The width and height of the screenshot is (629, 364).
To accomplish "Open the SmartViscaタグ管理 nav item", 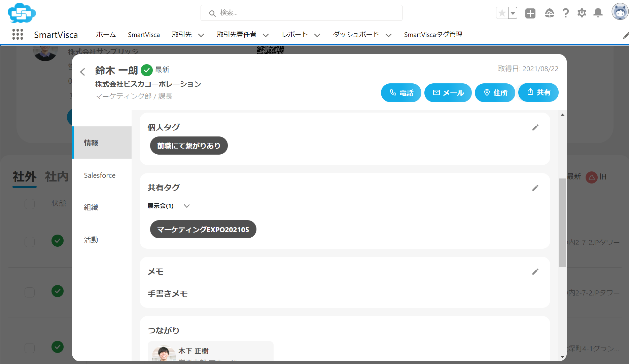I will click(x=433, y=35).
